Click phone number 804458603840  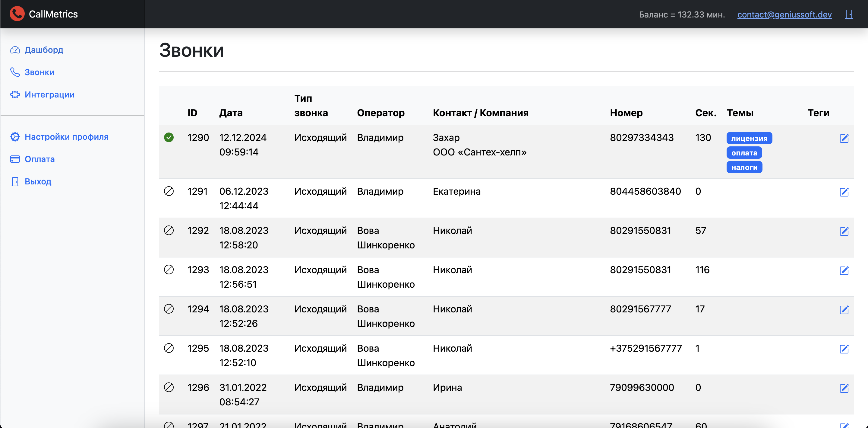(x=645, y=191)
